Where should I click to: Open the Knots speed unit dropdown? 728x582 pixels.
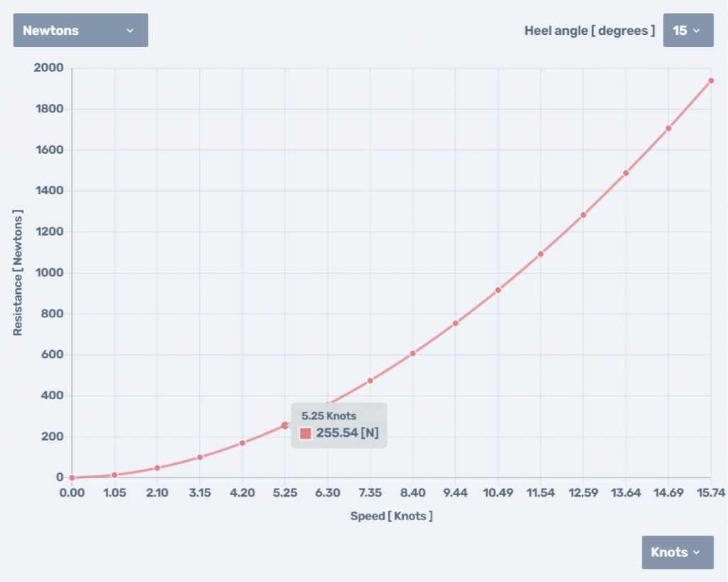pyautogui.click(x=677, y=552)
